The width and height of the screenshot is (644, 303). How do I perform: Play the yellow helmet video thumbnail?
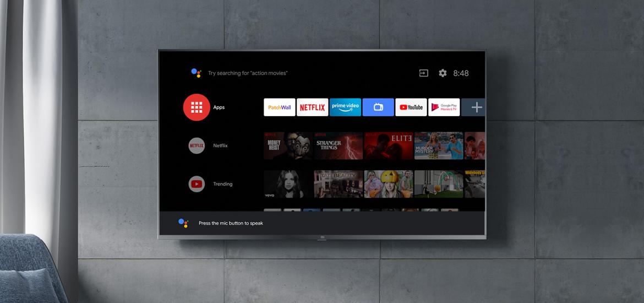pyautogui.click(x=389, y=184)
